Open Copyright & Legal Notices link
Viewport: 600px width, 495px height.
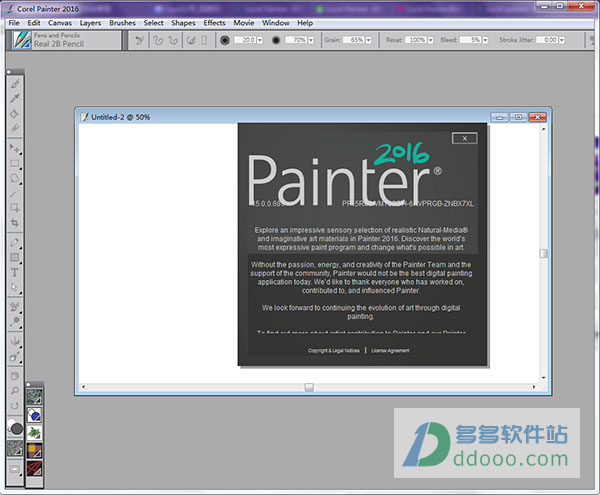click(x=334, y=350)
